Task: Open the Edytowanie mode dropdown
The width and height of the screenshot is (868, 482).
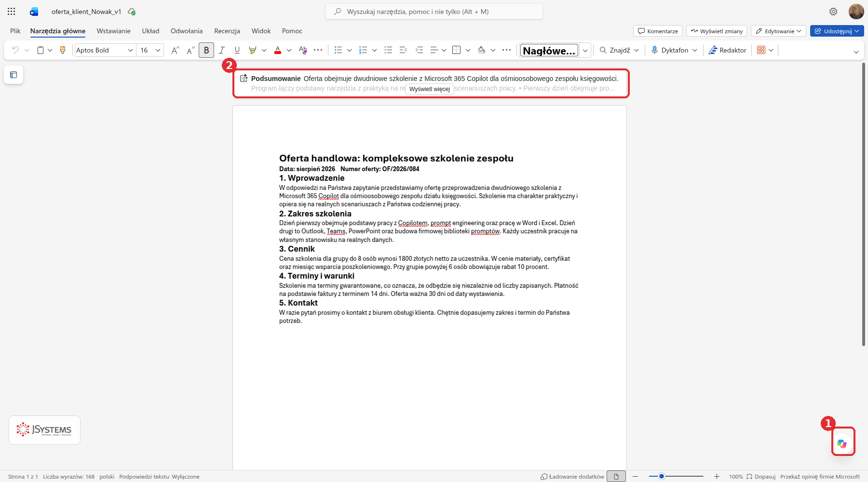Action: click(778, 31)
